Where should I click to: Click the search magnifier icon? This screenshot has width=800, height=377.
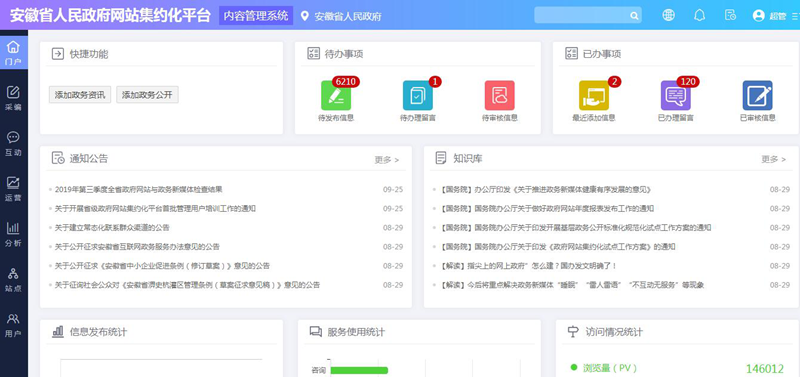click(x=634, y=16)
